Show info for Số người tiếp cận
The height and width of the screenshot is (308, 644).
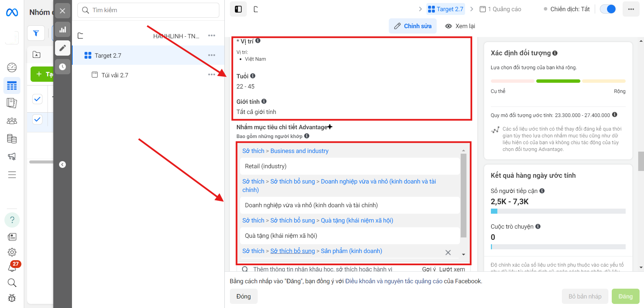(x=542, y=191)
